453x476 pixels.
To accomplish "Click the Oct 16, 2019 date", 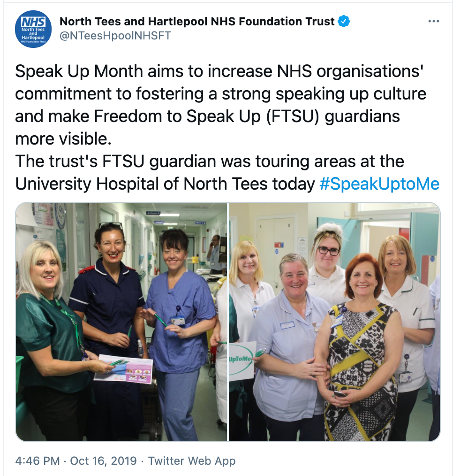I will [x=103, y=461].
